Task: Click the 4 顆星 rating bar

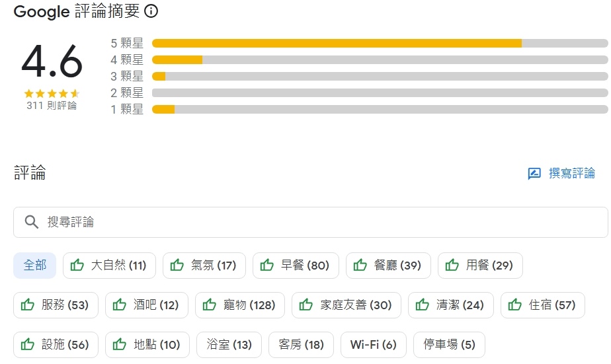Action: (379, 60)
